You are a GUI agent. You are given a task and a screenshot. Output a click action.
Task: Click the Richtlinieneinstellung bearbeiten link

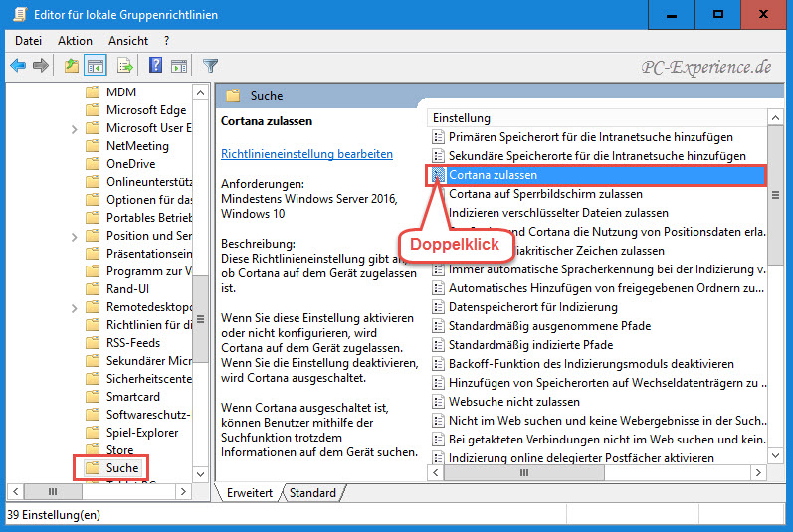click(306, 154)
